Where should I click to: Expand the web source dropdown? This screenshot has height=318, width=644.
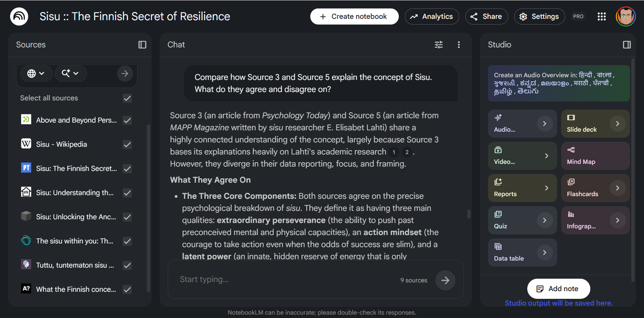(x=36, y=73)
